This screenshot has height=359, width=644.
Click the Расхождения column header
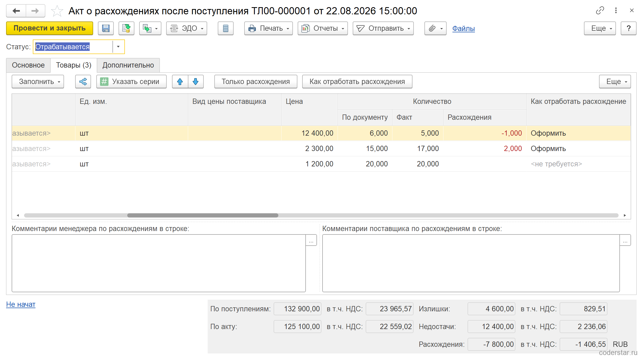click(x=485, y=117)
